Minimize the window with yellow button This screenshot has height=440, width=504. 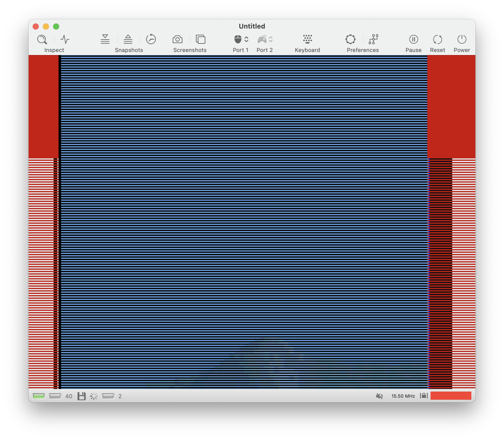click(x=46, y=26)
